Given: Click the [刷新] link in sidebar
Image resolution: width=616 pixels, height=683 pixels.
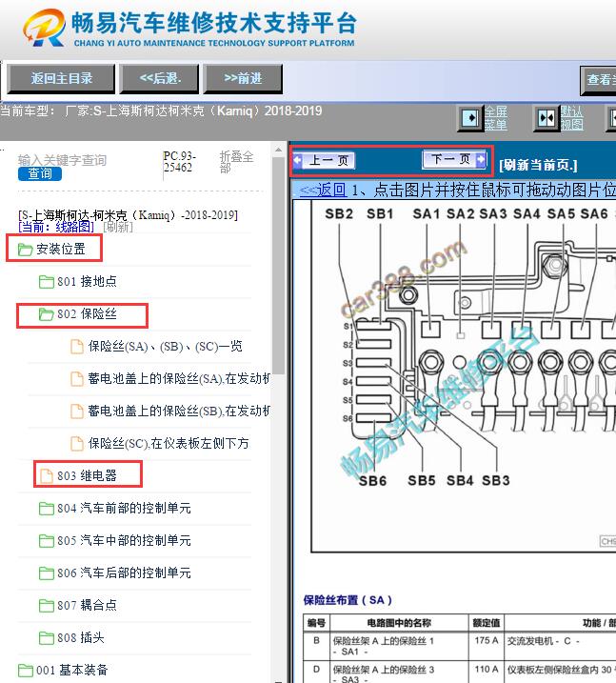Looking at the screenshot, I should pyautogui.click(x=117, y=227).
